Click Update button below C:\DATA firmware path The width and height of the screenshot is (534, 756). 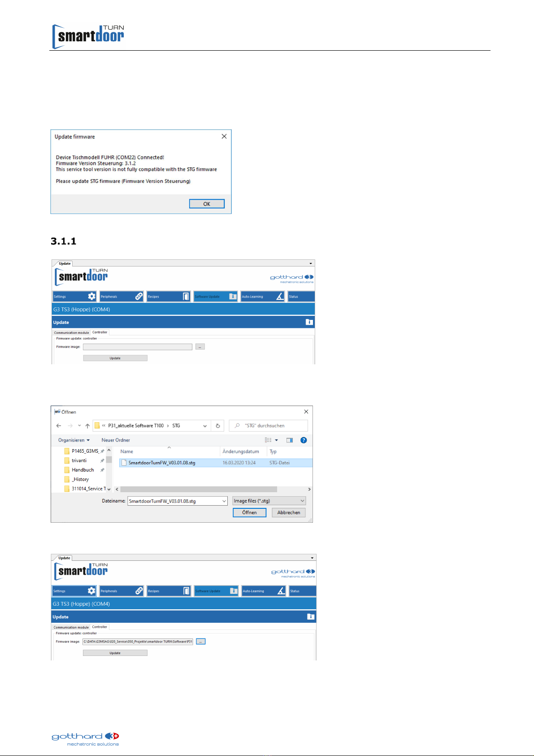click(x=115, y=653)
